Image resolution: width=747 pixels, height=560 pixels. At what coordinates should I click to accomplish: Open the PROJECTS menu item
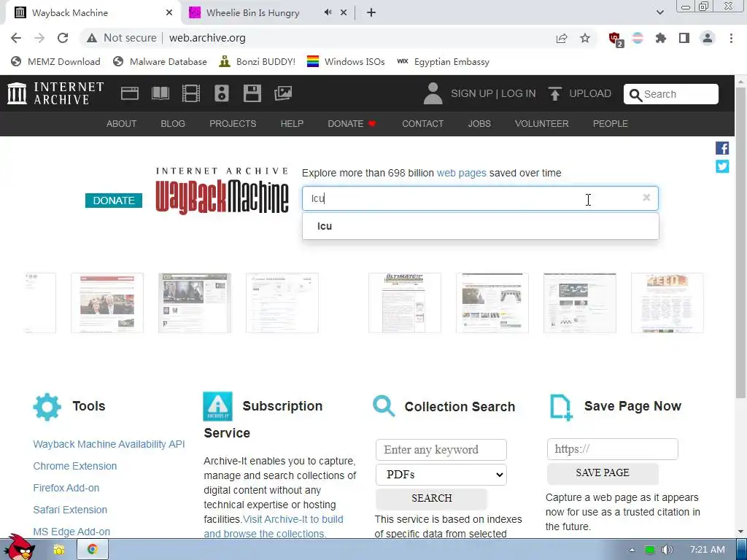click(233, 124)
